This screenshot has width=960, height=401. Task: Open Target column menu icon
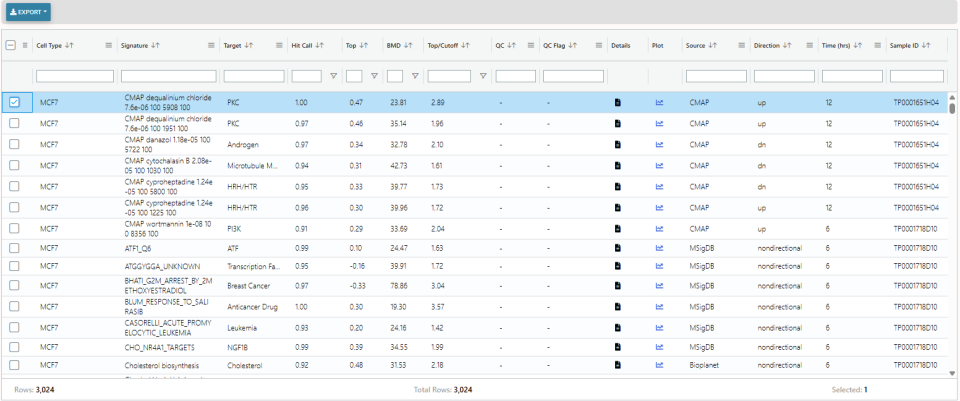[279, 45]
